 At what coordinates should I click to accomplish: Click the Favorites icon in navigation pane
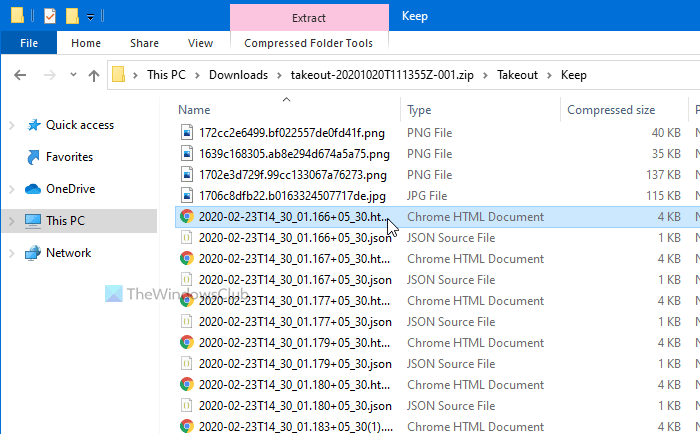click(31, 157)
